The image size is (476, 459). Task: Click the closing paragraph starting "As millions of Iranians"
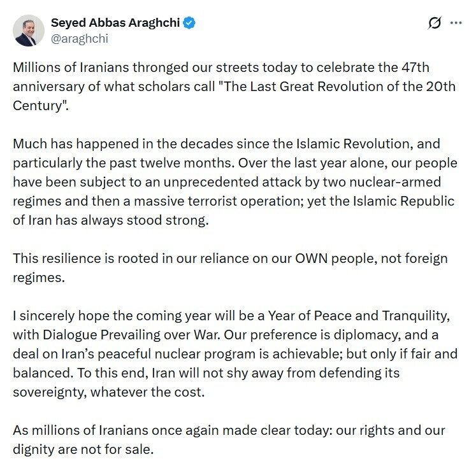point(229,440)
